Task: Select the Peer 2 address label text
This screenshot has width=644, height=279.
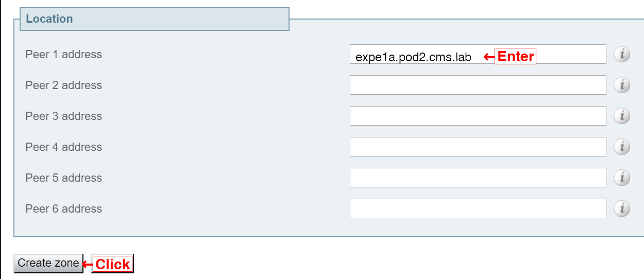Action: tap(63, 85)
